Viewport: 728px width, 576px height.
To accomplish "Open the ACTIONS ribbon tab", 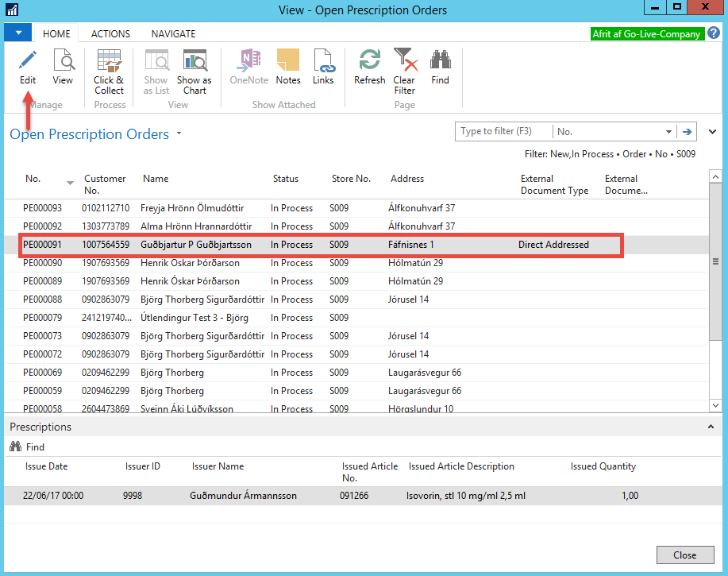I will pos(110,34).
